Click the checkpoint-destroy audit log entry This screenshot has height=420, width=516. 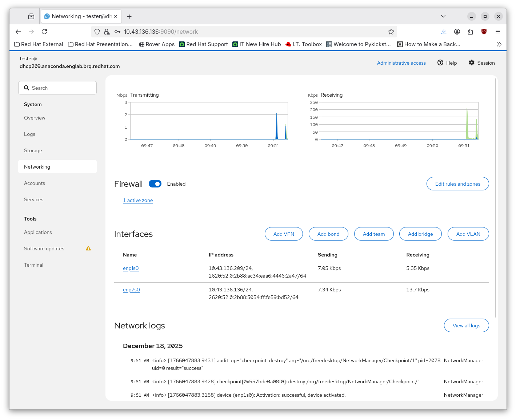point(307,364)
